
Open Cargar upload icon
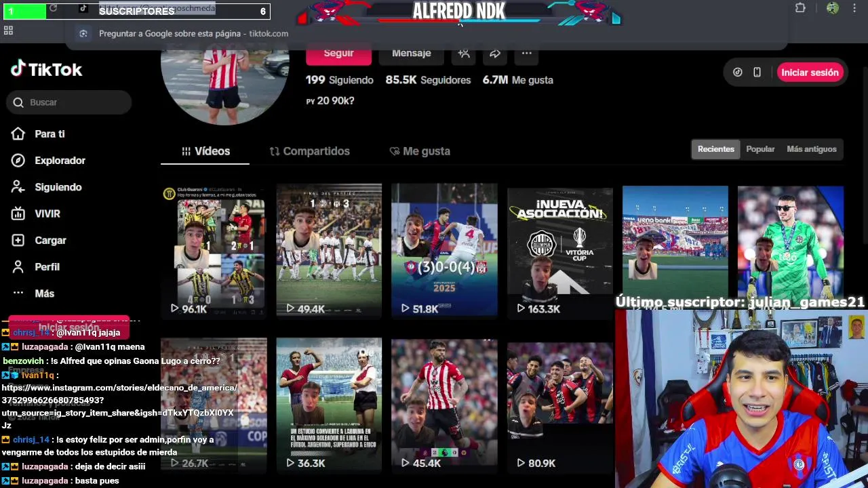(18, 240)
